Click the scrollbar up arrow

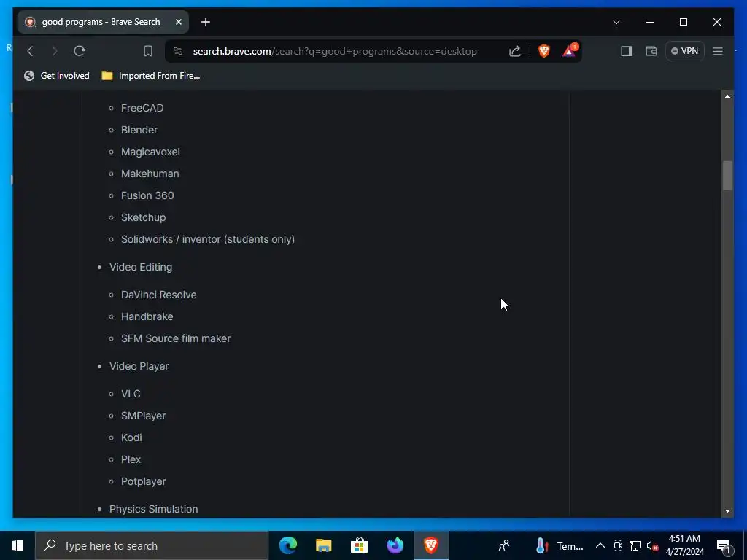click(727, 96)
